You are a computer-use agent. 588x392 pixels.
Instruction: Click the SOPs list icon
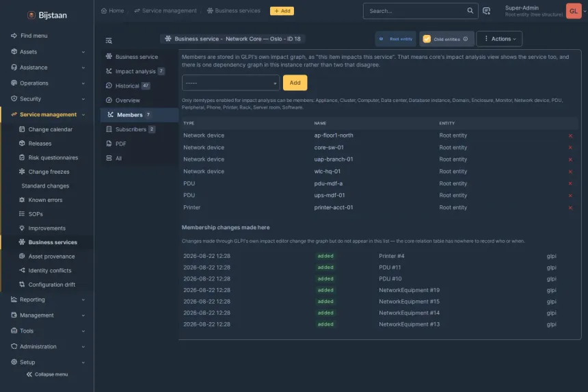click(x=22, y=214)
